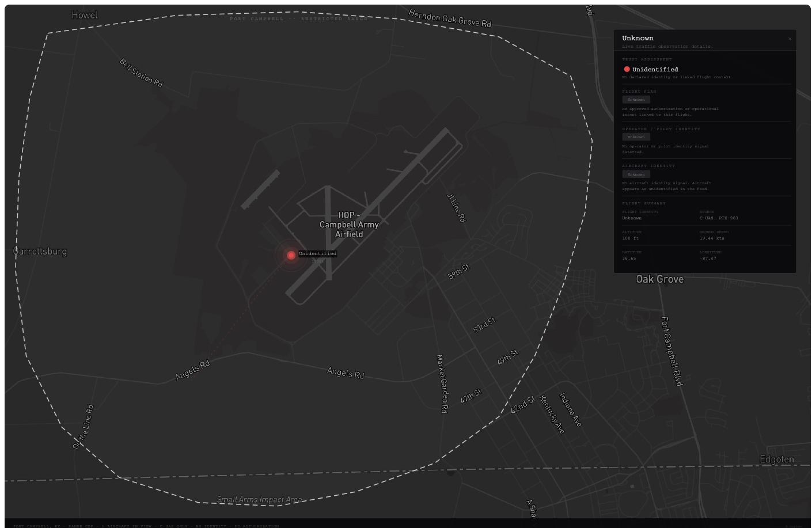Click the 'On the Line Rd' road label
Screen dimensions: 812x528
[x=83, y=427]
